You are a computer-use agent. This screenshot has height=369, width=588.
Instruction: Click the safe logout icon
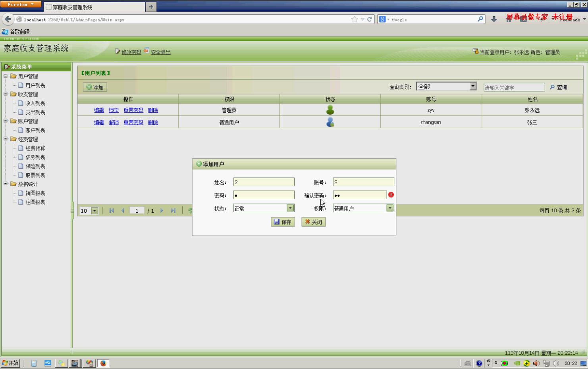tap(147, 51)
